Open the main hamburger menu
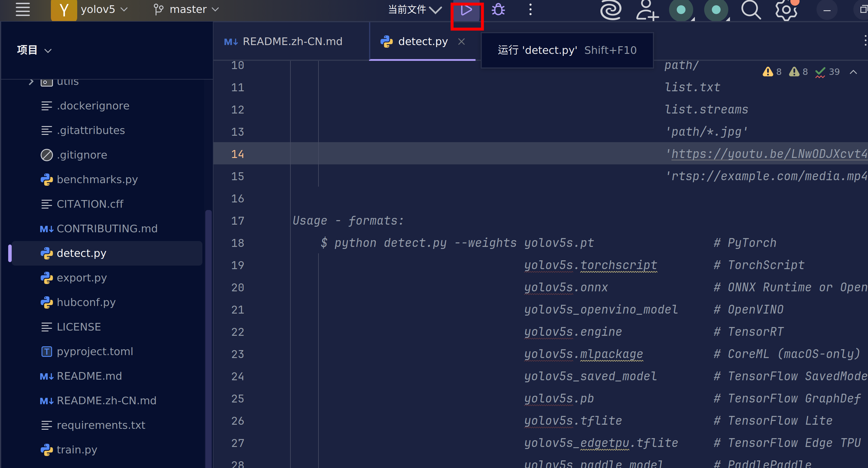Image resolution: width=868 pixels, height=468 pixels. pyautogui.click(x=23, y=9)
